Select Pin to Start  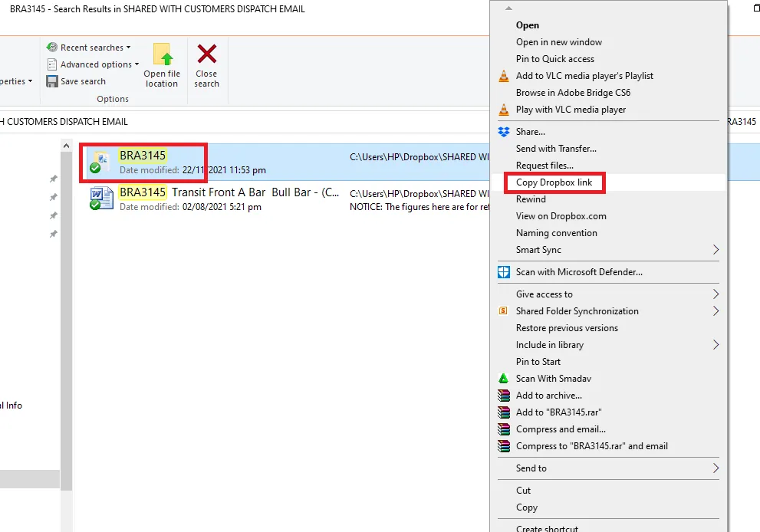pyautogui.click(x=538, y=362)
